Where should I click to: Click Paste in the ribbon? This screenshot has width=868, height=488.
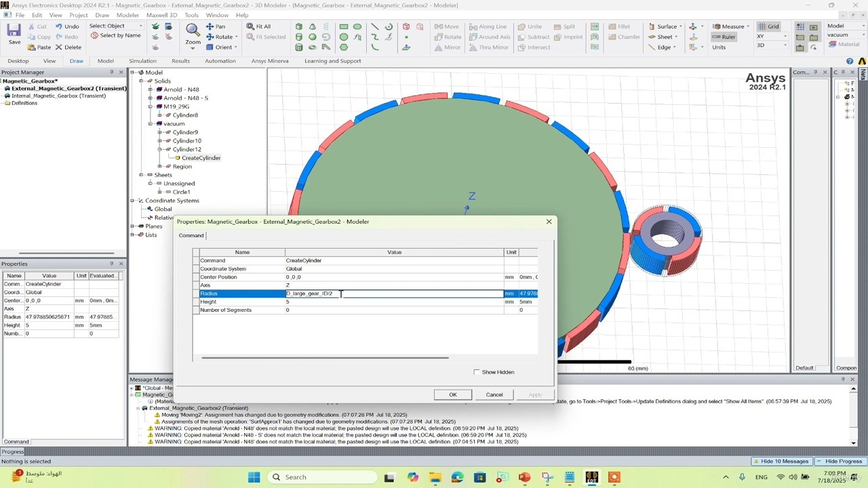tap(40, 47)
